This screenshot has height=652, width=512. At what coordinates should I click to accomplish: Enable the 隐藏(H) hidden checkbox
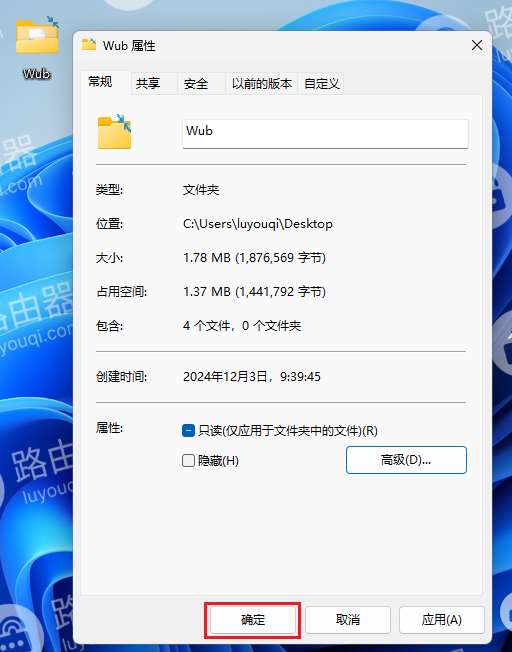[188, 460]
